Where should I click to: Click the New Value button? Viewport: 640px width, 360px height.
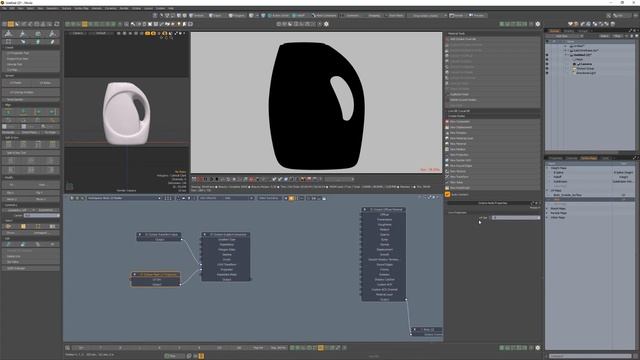(493, 182)
